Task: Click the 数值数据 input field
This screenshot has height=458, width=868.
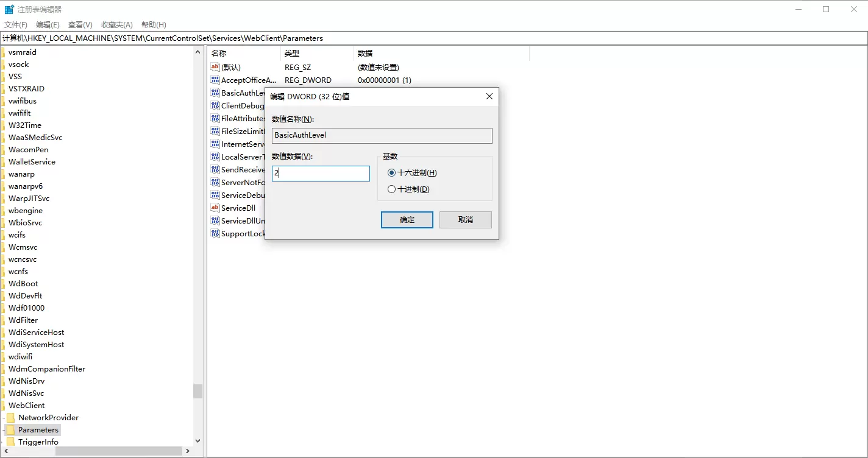Action: [321, 174]
